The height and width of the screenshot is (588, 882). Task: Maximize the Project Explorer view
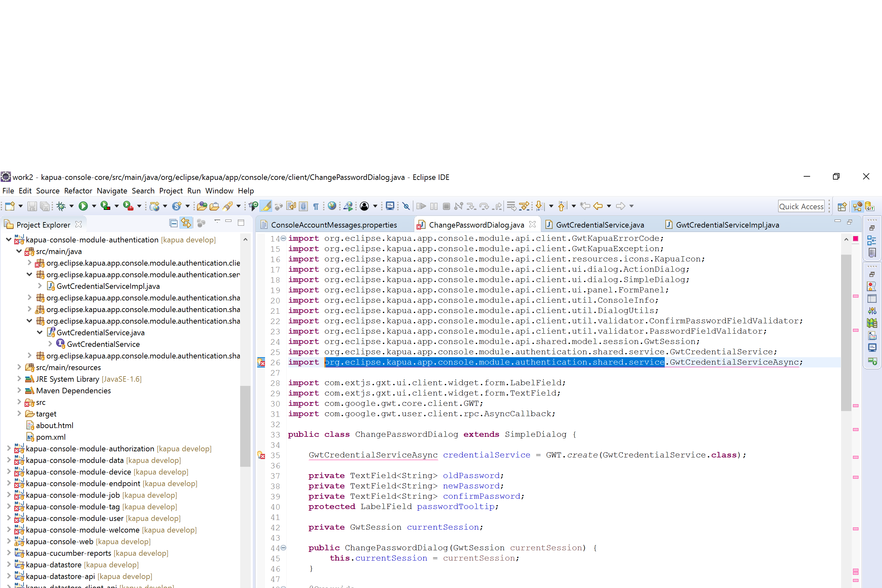pos(241,223)
